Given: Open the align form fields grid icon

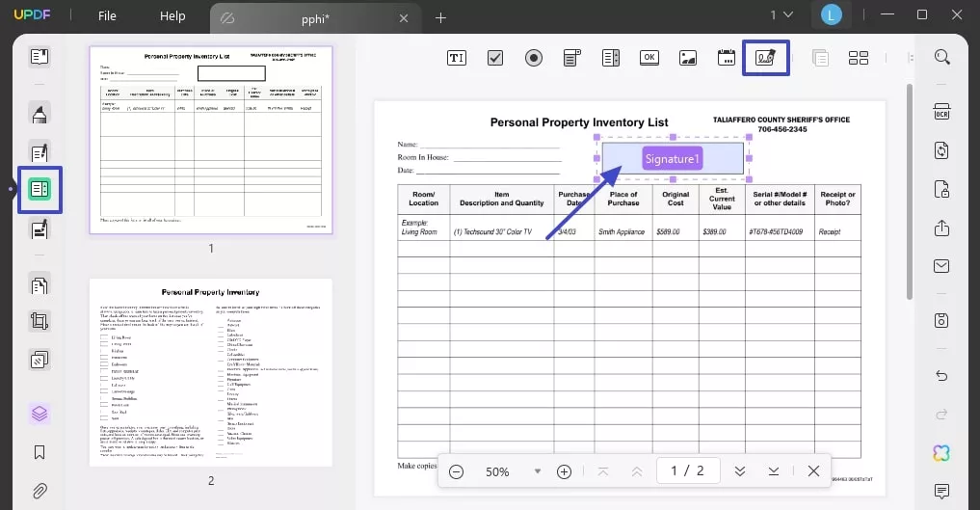Looking at the screenshot, I should click(859, 58).
